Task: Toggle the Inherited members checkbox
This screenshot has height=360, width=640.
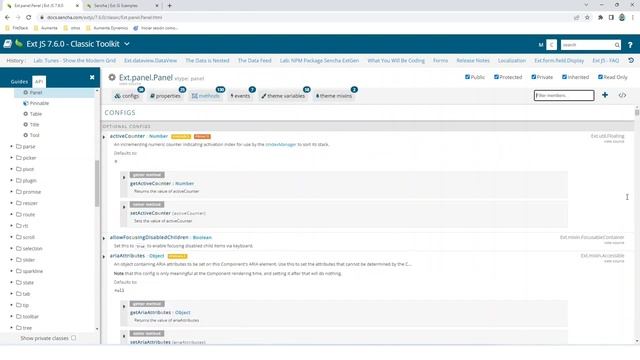Action: pyautogui.click(x=564, y=77)
